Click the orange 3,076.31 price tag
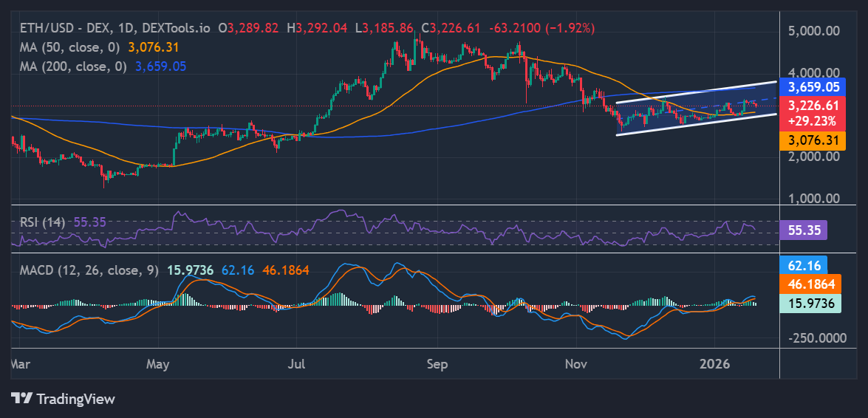The image size is (868, 418). click(813, 140)
